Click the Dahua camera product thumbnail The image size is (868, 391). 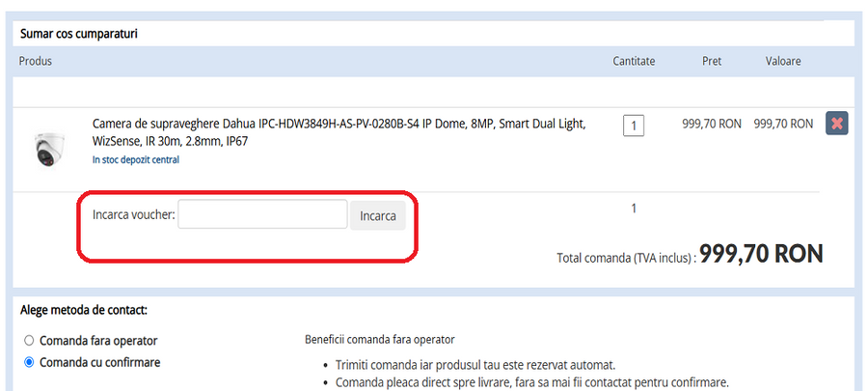[46, 150]
